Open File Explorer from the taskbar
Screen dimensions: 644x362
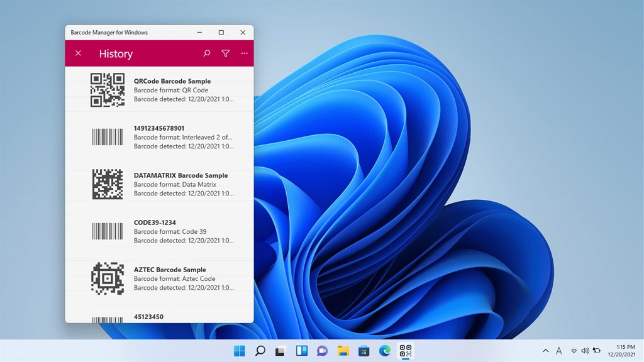coord(343,351)
